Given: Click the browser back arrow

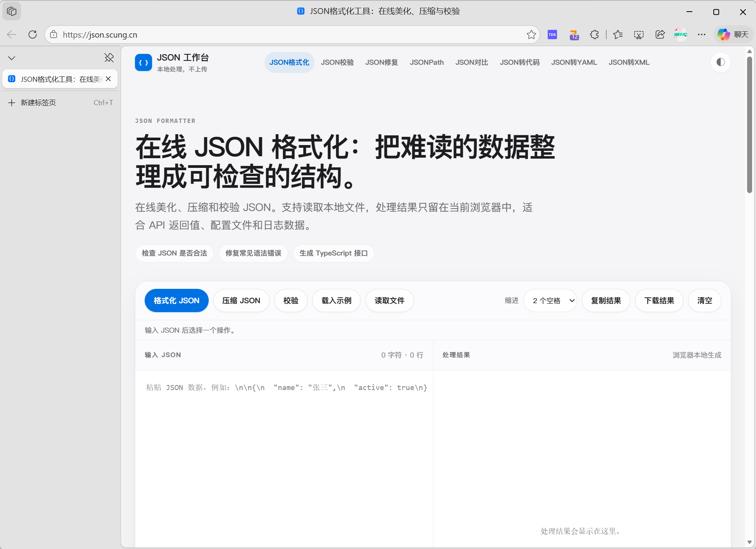Looking at the screenshot, I should click(x=12, y=35).
